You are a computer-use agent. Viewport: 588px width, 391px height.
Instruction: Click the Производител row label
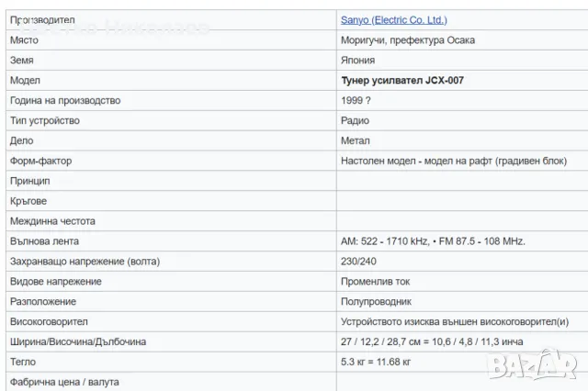point(42,19)
